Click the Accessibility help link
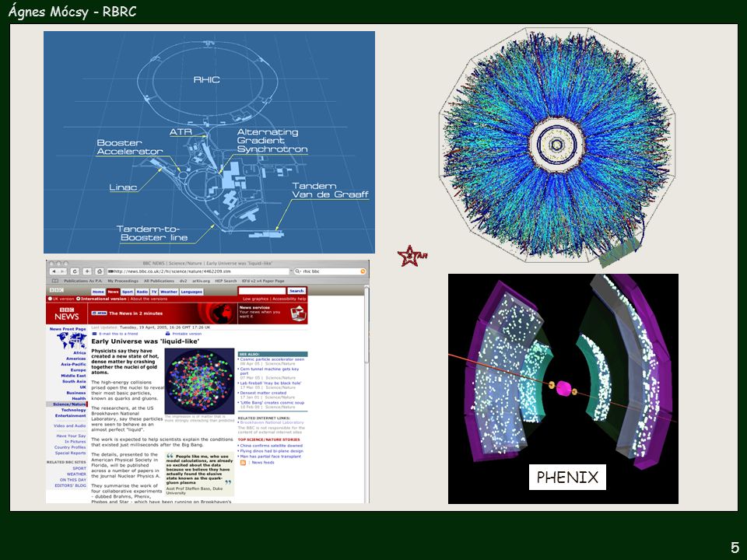 pos(289,299)
